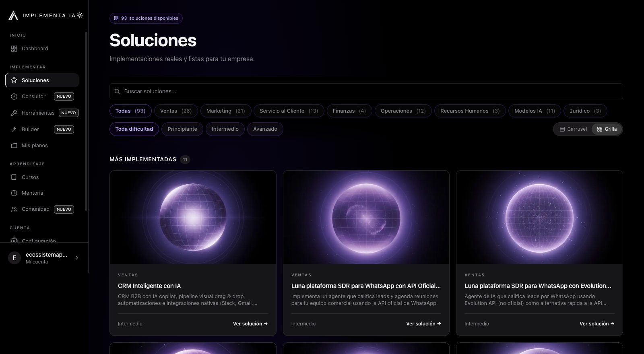Click the sidebar scrollbar
Viewport: 644px width, 354px height.
point(86,121)
